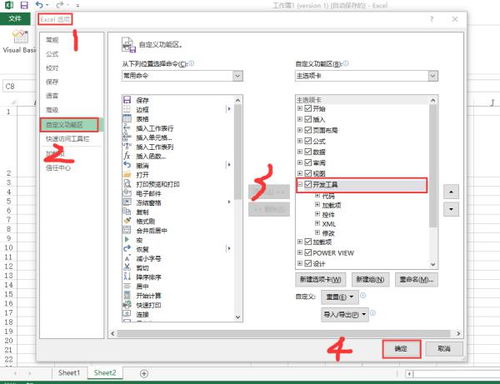Select the Borders (边框) command icon
Image resolution: width=500 pixels, height=384 pixels.
tap(127, 109)
